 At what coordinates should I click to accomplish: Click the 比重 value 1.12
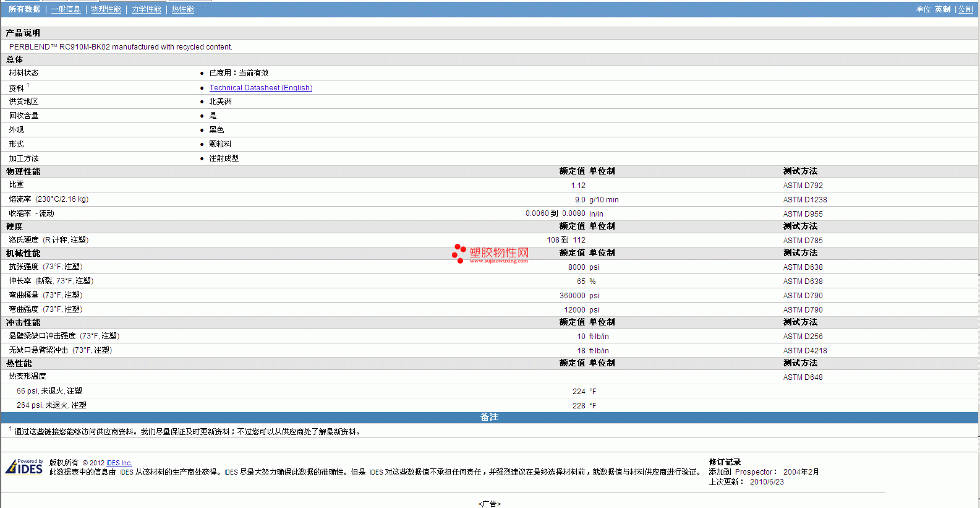tap(577, 186)
